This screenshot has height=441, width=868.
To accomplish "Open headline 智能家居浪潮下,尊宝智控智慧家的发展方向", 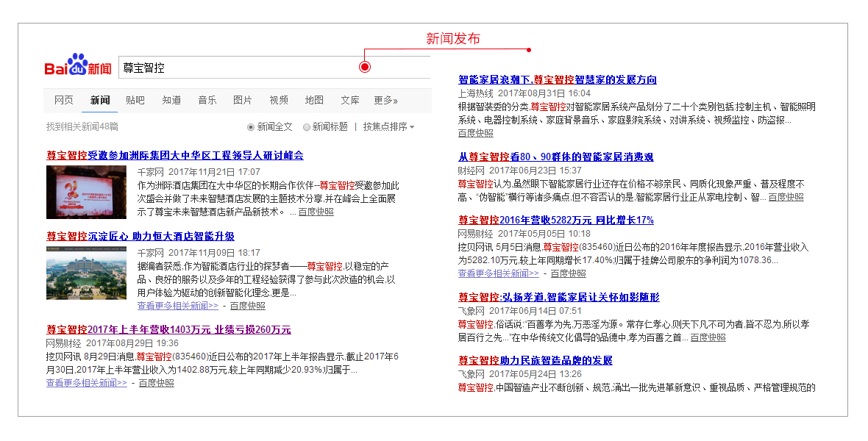I will point(558,79).
